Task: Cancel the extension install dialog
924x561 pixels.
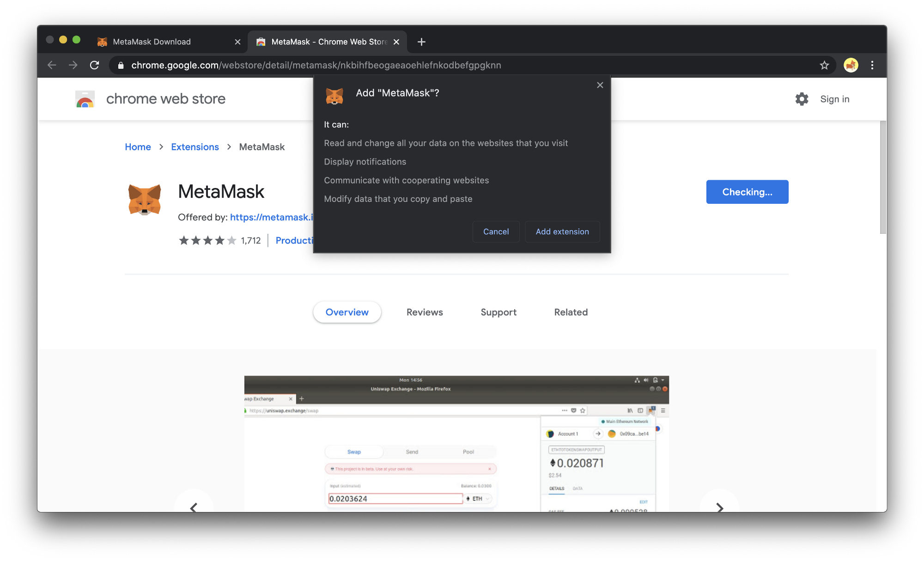Action: point(496,232)
